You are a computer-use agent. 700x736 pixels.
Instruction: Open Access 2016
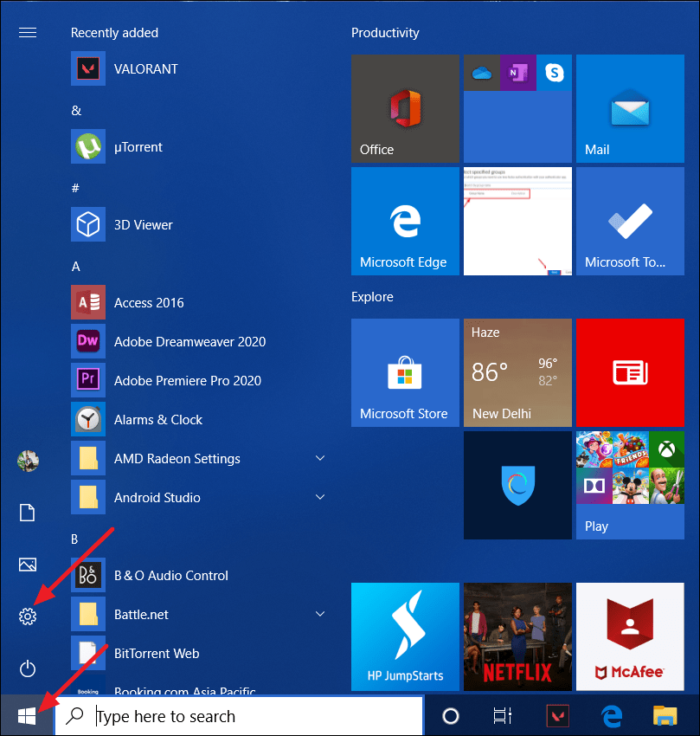[x=149, y=303]
